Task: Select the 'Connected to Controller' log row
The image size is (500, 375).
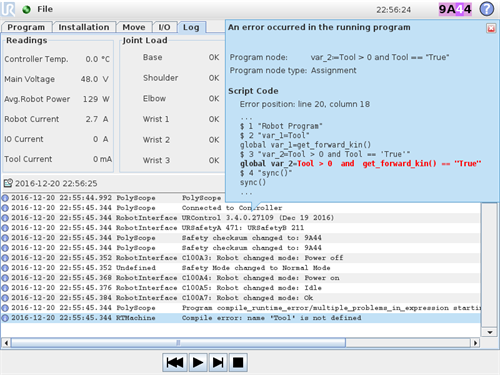Action: 240,208
